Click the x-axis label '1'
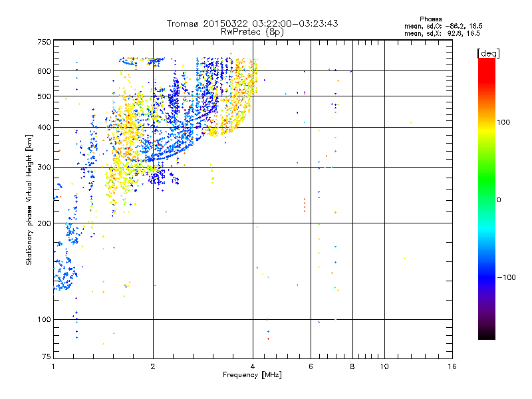The height and width of the screenshot is (399, 532). 53,366
